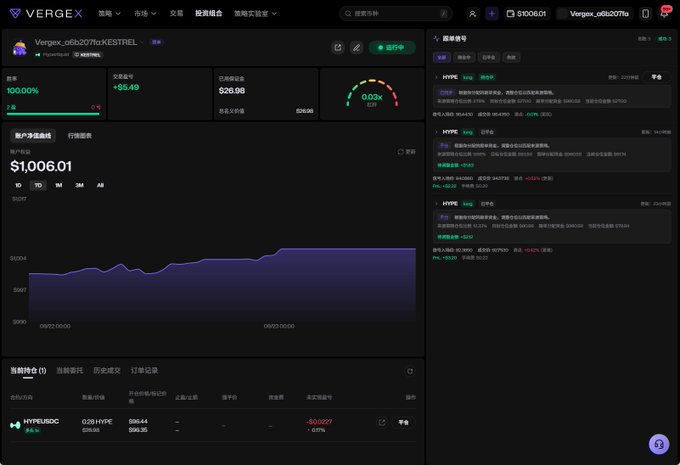Open the 投资组合 navigation item
The image size is (680, 465).
[x=209, y=13]
